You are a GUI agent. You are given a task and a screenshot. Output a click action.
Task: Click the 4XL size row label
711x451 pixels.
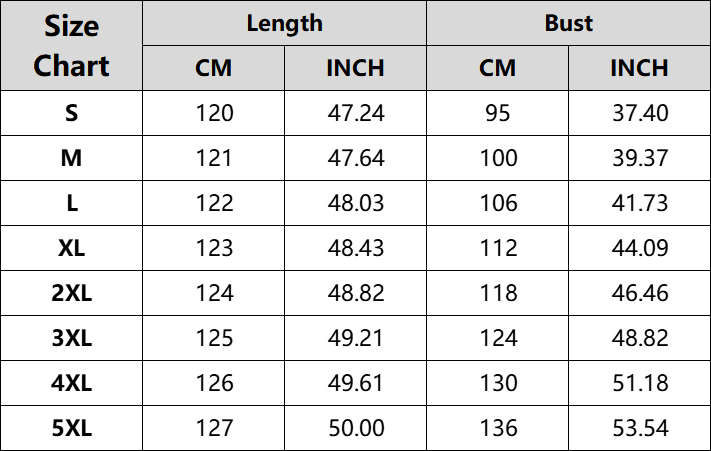pyautogui.click(x=72, y=383)
